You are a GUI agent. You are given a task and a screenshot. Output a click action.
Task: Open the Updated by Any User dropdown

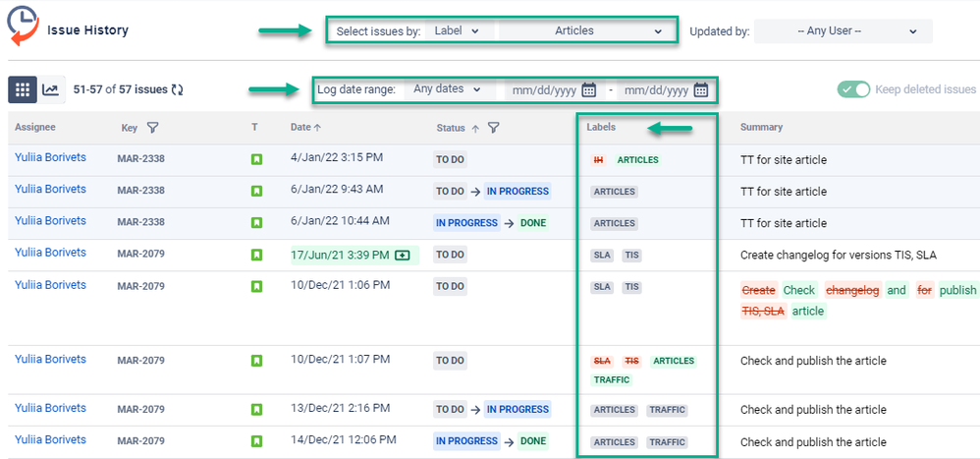tap(844, 30)
